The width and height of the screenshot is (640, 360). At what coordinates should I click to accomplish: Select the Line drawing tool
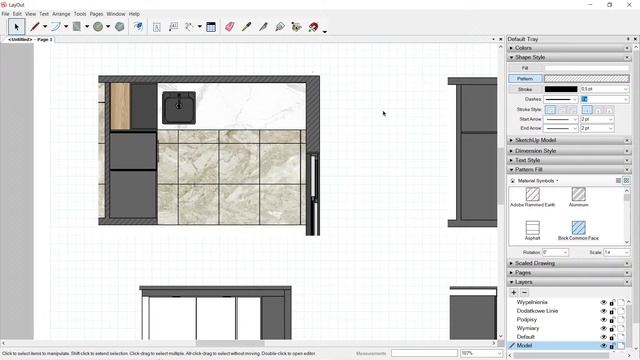coord(35,27)
